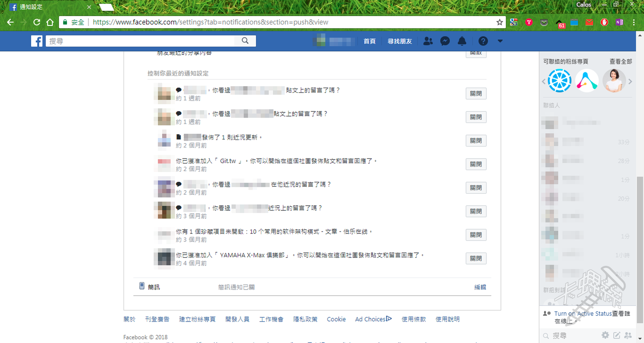Open account dropdown arrow in top bar
Screen dimensions: 644x343
coord(500,41)
